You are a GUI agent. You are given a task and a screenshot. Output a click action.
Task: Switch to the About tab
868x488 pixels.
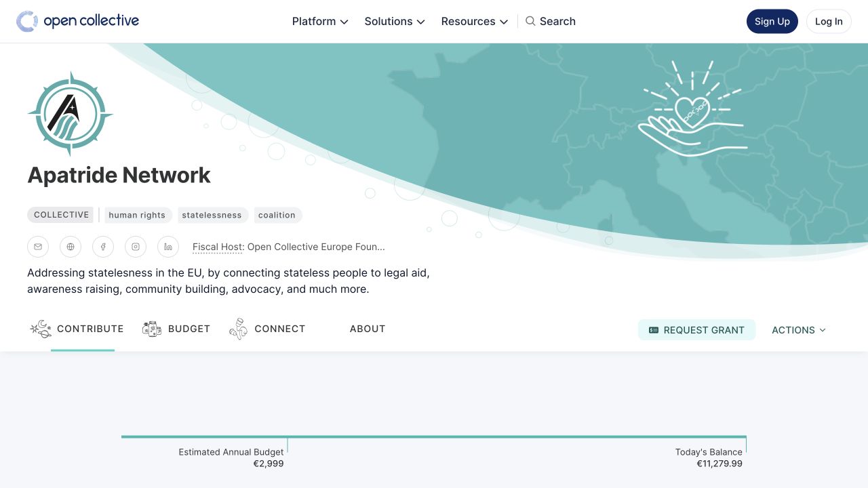368,329
